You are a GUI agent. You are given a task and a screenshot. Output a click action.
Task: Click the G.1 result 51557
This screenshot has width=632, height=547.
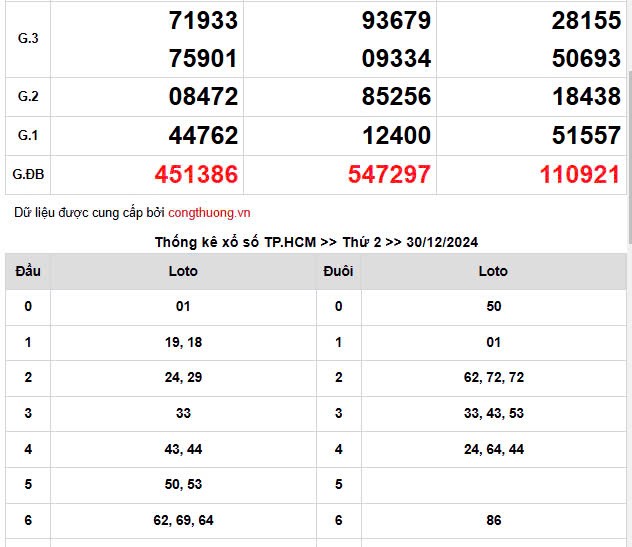[x=586, y=136]
